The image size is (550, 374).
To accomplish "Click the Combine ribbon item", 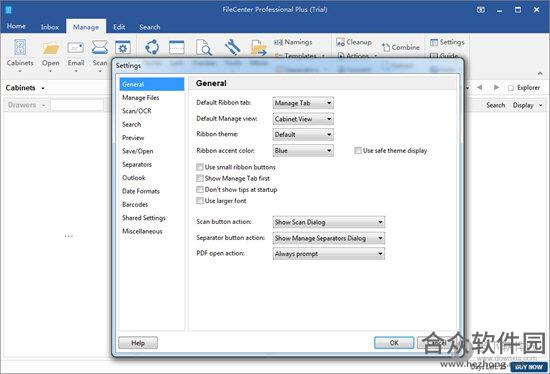I will pos(401,47).
